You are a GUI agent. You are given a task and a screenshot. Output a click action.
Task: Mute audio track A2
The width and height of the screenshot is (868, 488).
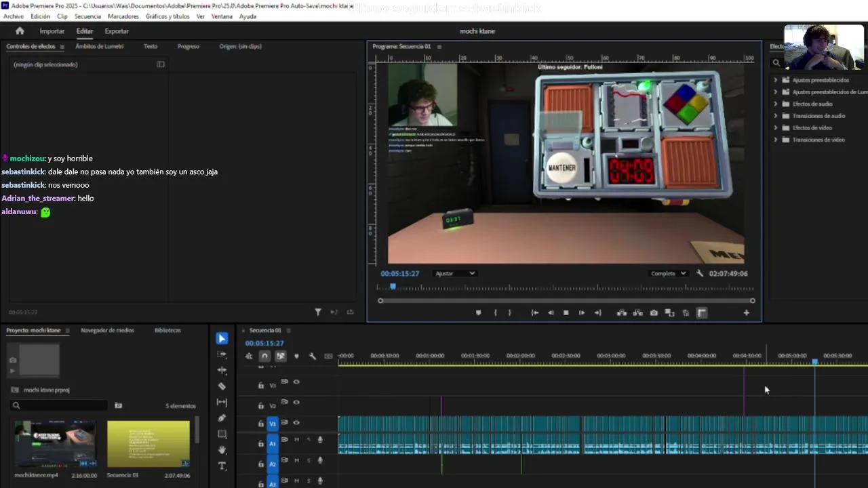pos(296,460)
